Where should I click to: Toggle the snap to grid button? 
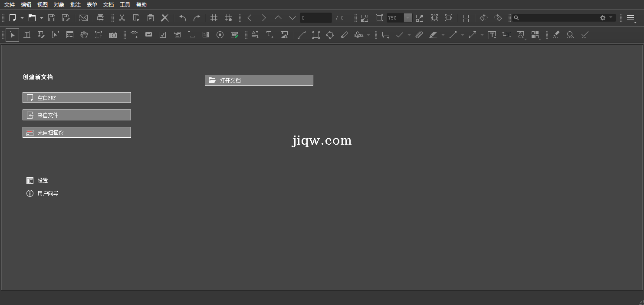(228, 18)
